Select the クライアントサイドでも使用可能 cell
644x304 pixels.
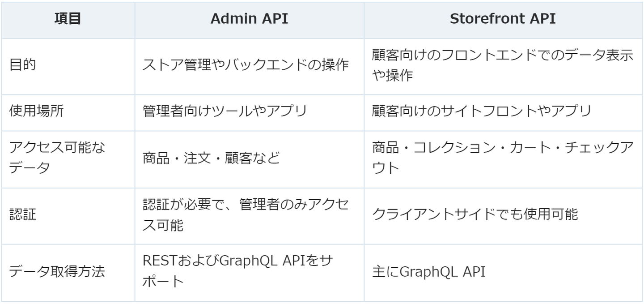[x=475, y=214]
